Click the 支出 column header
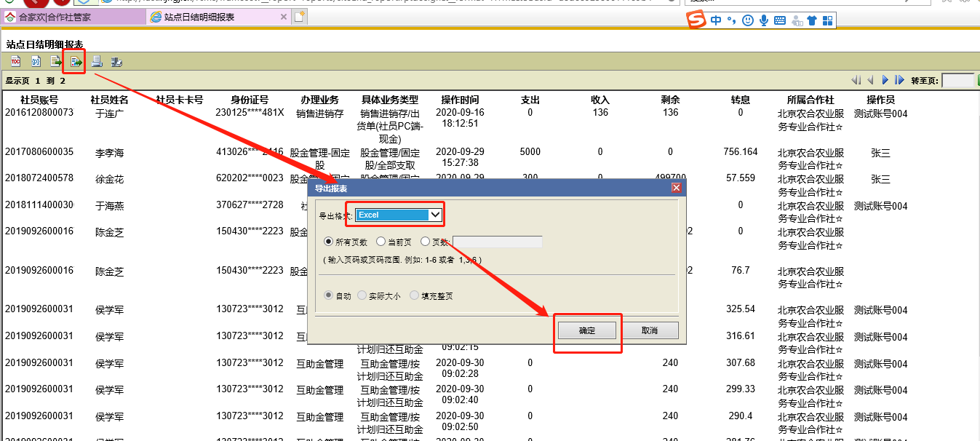 point(530,100)
